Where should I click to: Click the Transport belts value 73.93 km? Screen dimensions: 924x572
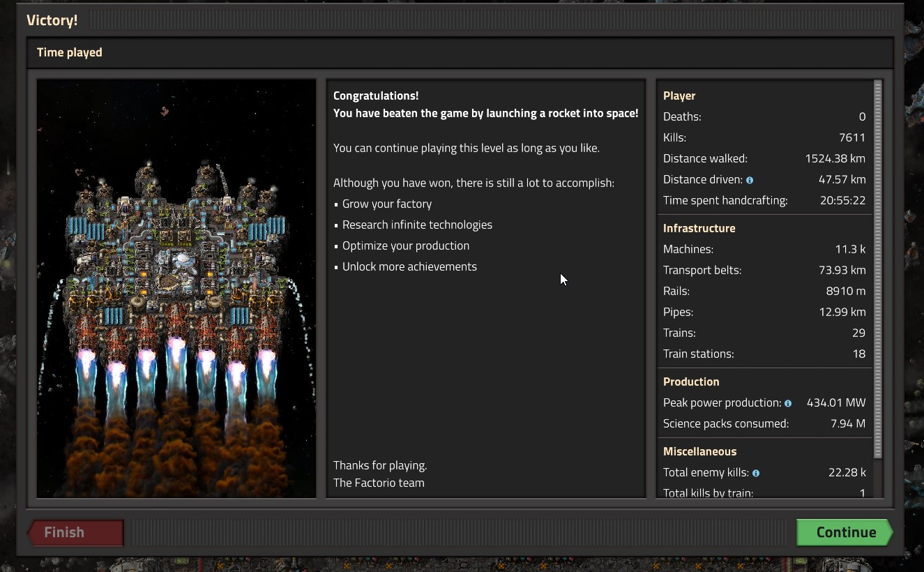coord(842,270)
